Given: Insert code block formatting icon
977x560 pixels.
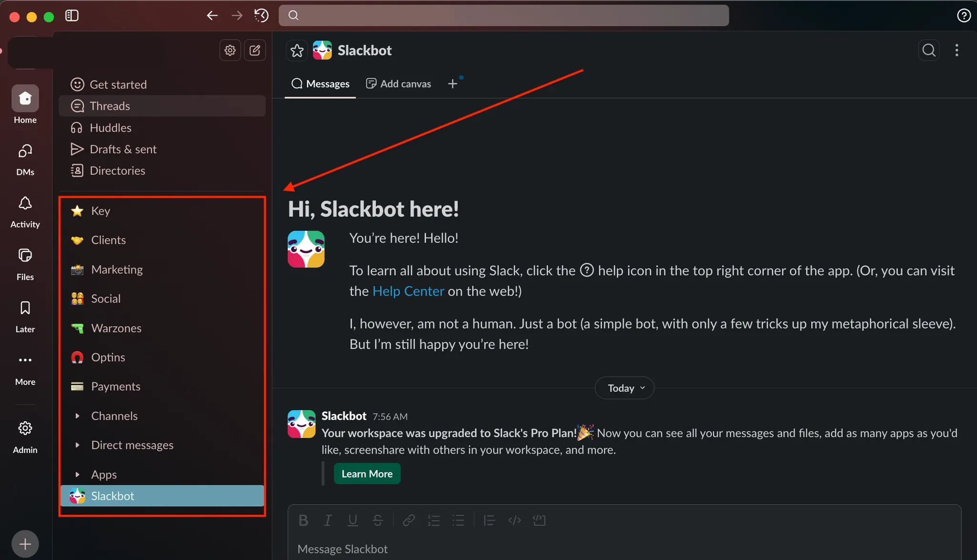Looking at the screenshot, I should (x=539, y=520).
